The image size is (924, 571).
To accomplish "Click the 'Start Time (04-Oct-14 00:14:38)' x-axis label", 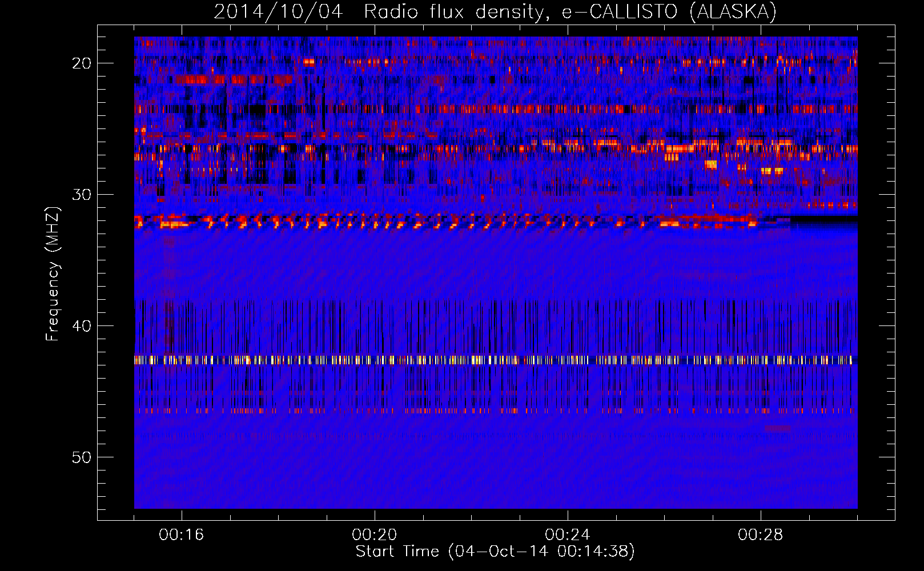I will (x=495, y=552).
